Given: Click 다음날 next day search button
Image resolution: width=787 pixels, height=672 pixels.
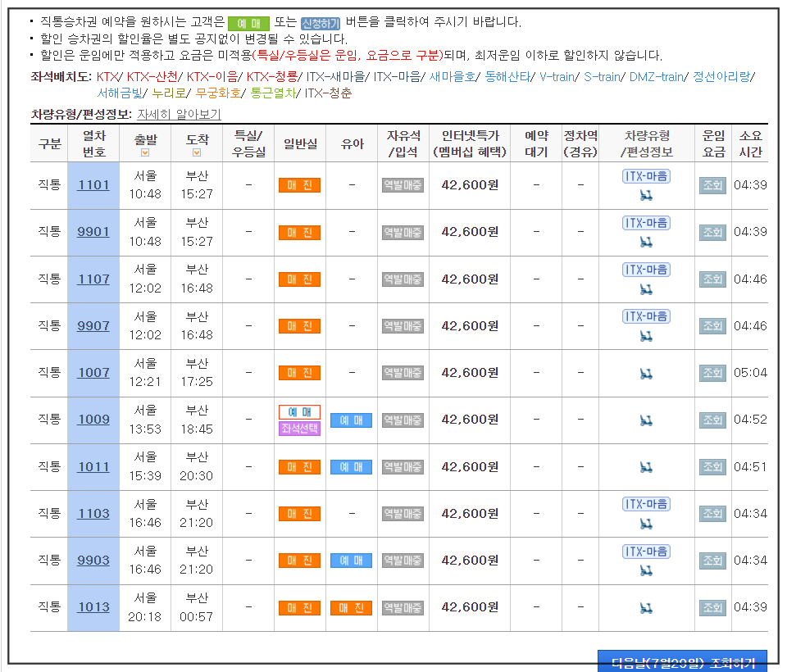Looking at the screenshot, I should click(683, 661).
